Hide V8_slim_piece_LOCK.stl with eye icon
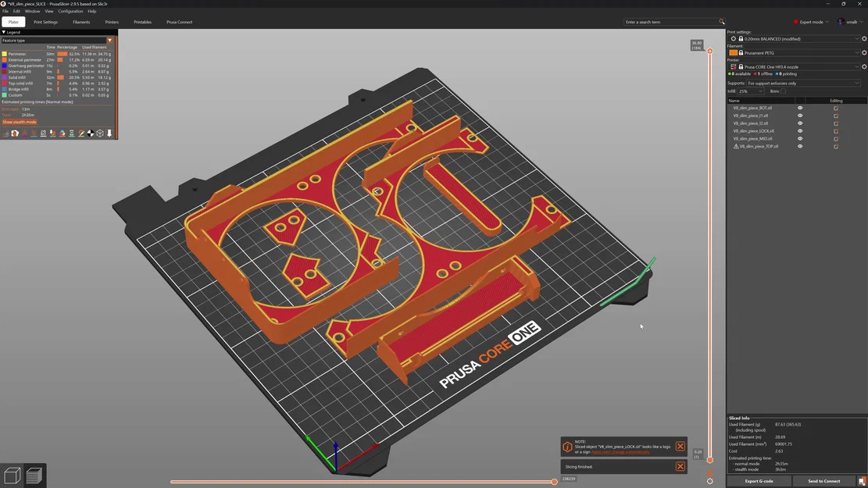Viewport: 868px width, 488px height. click(x=800, y=131)
